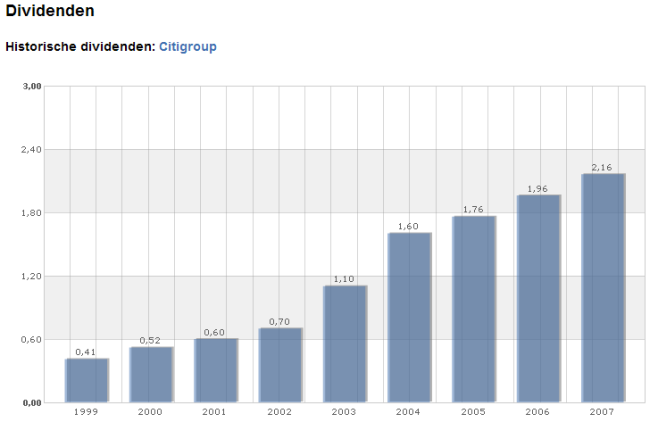The image size is (650, 422).
Task: Click the 1,60 value label
Action: point(408,226)
